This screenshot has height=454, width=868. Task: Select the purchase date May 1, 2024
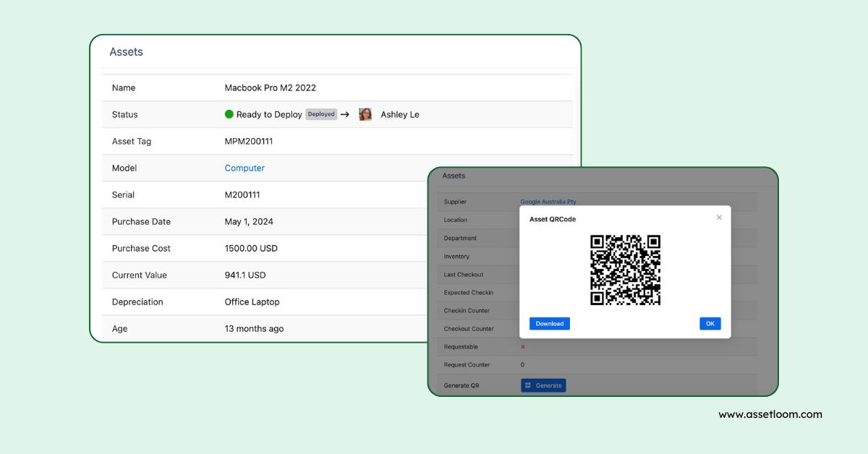point(249,221)
